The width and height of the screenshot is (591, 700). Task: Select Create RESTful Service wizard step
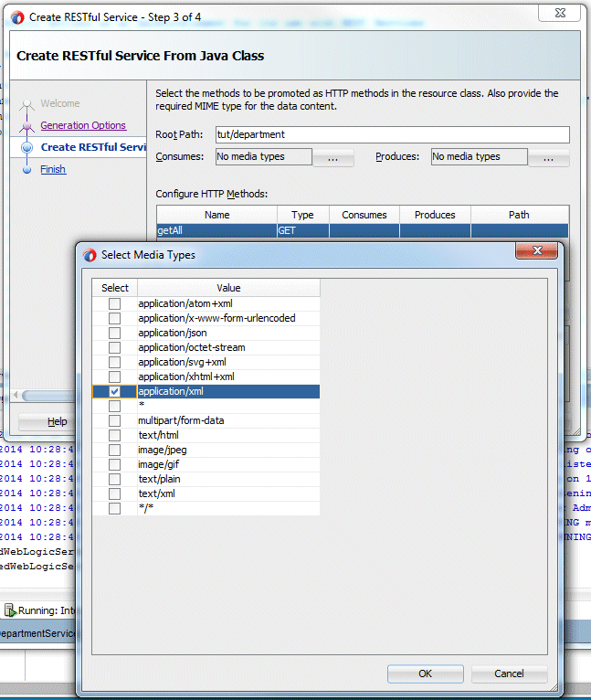[93, 147]
